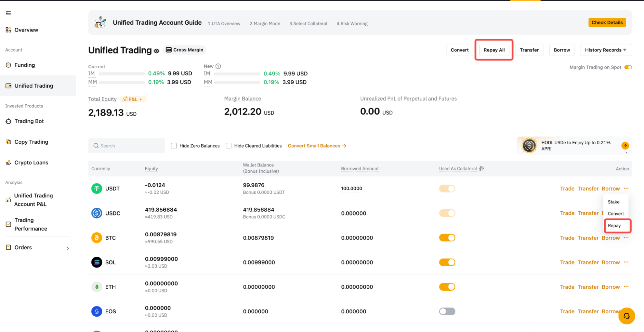Expand Orders submenu in sidebar
644x332 pixels.
(68, 248)
